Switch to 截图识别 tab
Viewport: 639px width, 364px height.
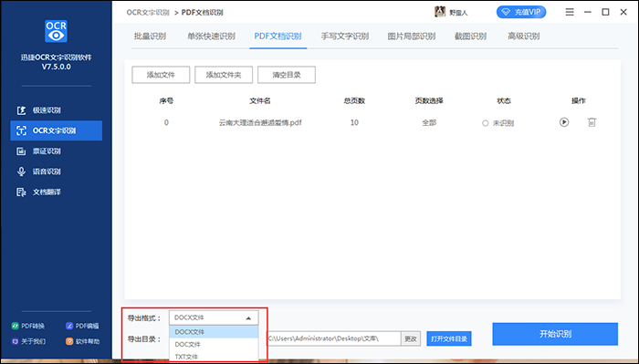[x=470, y=36]
